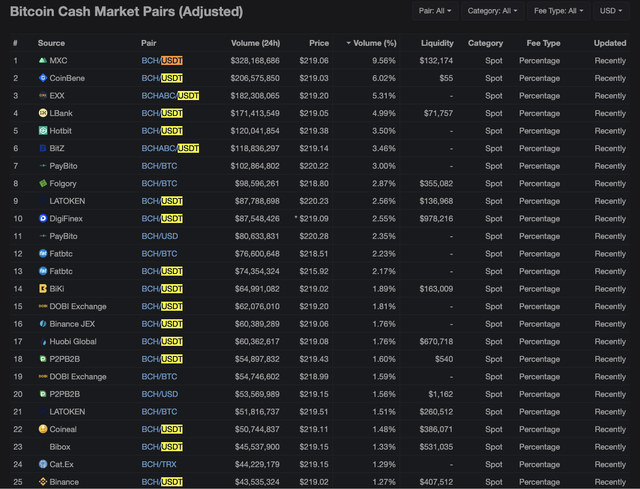This screenshot has height=489, width=640.
Task: Open Folgory BCH/BTC pair link
Action: coord(159,183)
